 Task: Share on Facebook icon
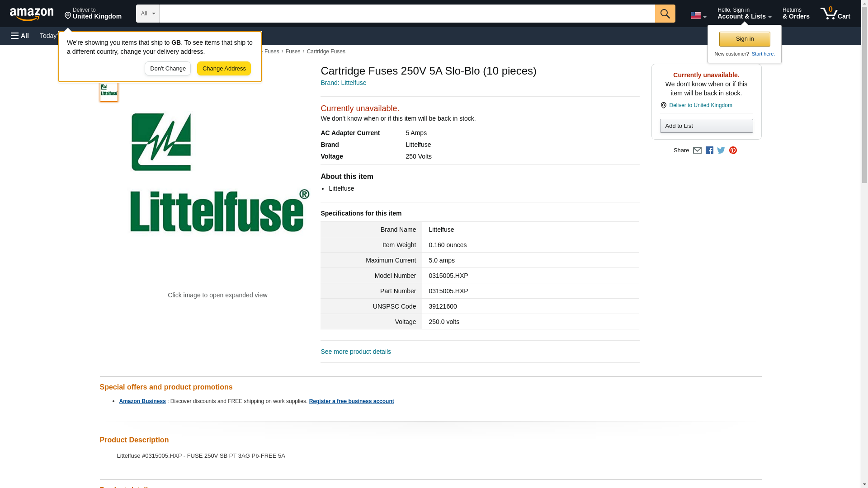point(709,150)
